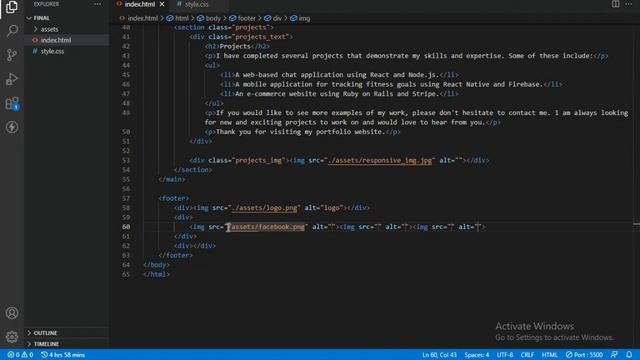The image size is (640, 360).
Task: Click alt="logo" attribute on line 58
Action: coord(324,208)
